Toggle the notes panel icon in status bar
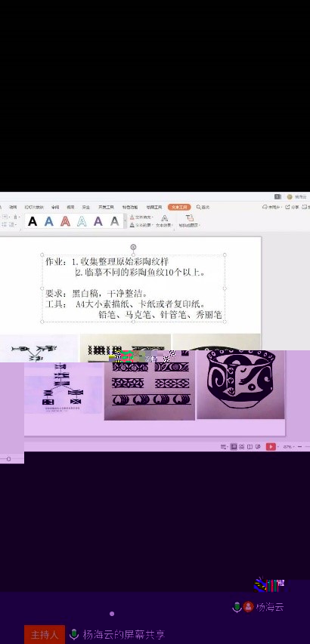The image size is (310, 644). pos(223,446)
